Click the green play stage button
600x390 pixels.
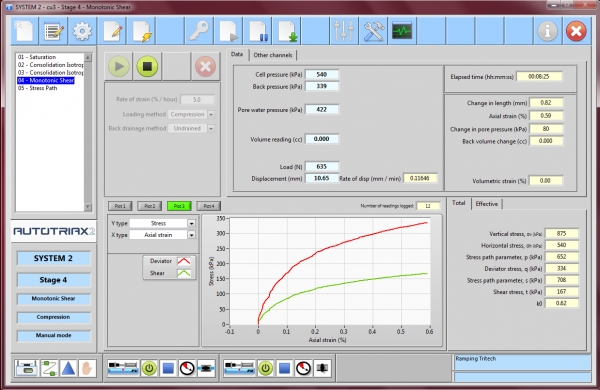tap(119, 67)
